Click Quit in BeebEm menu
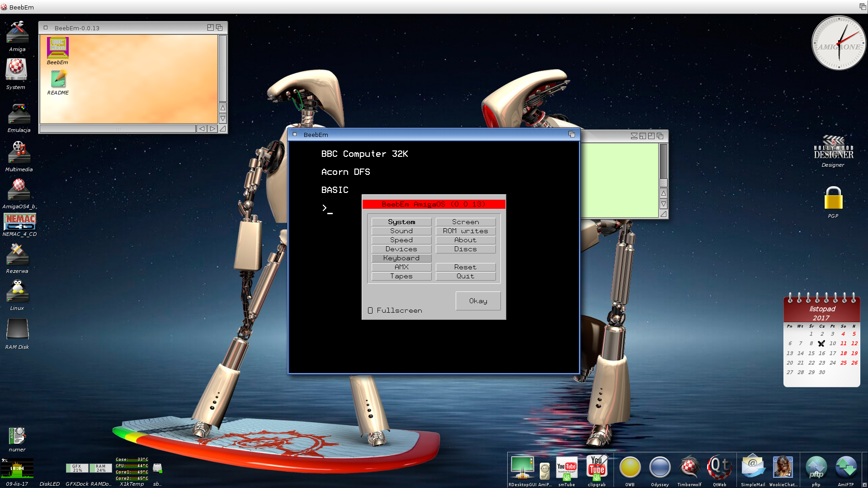Viewport: 868px width, 488px height. click(466, 276)
